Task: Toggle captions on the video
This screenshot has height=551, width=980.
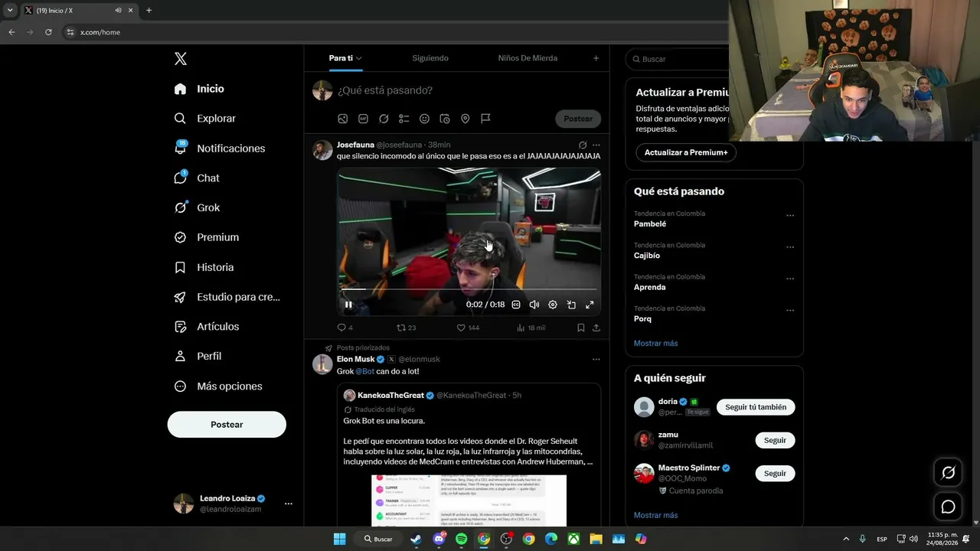Action: click(x=516, y=305)
